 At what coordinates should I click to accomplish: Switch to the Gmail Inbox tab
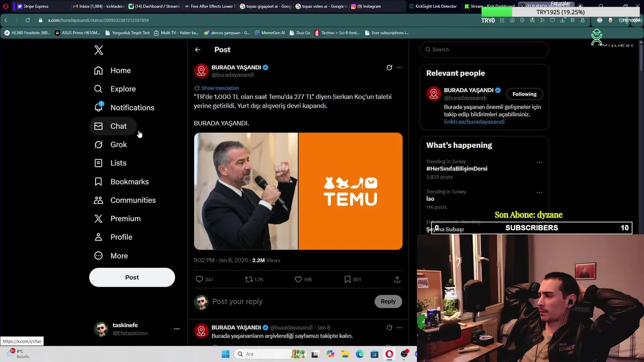coord(98,6)
